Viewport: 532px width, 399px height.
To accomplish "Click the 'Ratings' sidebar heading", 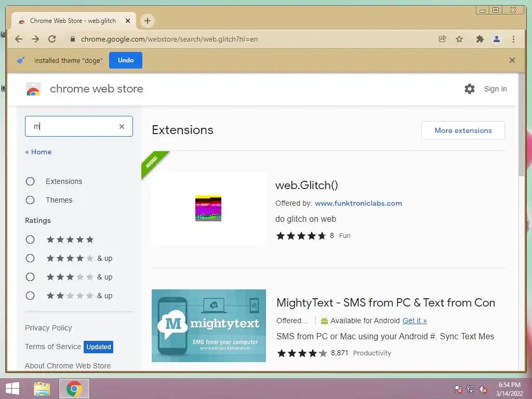I will coord(37,220).
